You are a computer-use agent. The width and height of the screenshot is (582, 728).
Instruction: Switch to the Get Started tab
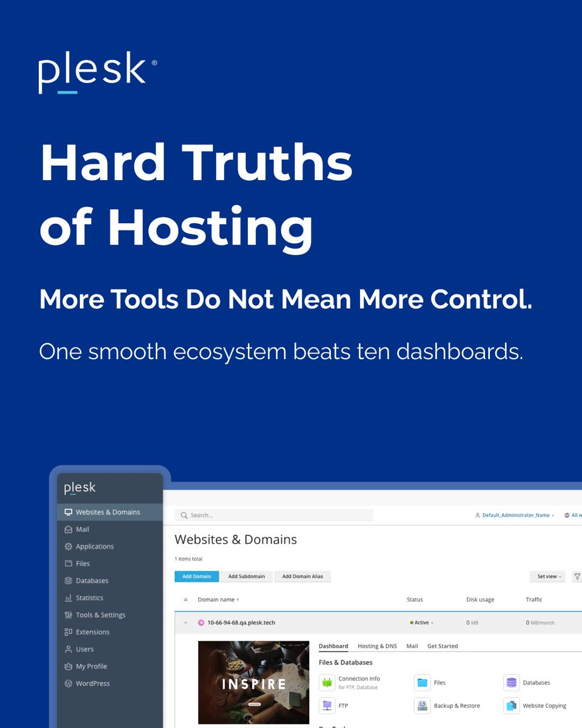pos(443,646)
